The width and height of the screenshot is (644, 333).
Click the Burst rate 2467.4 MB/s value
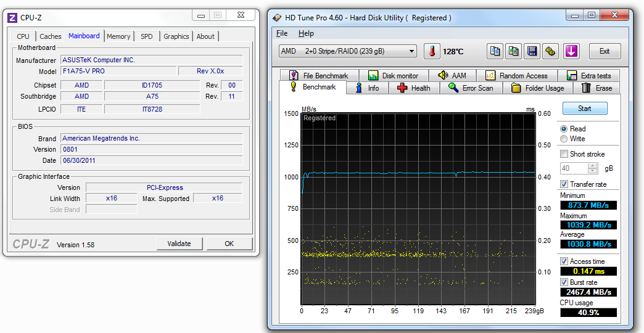(588, 292)
